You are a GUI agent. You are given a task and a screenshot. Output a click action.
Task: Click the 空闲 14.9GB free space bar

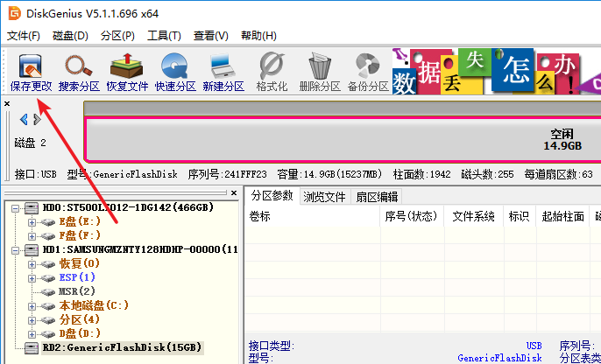tap(343, 140)
